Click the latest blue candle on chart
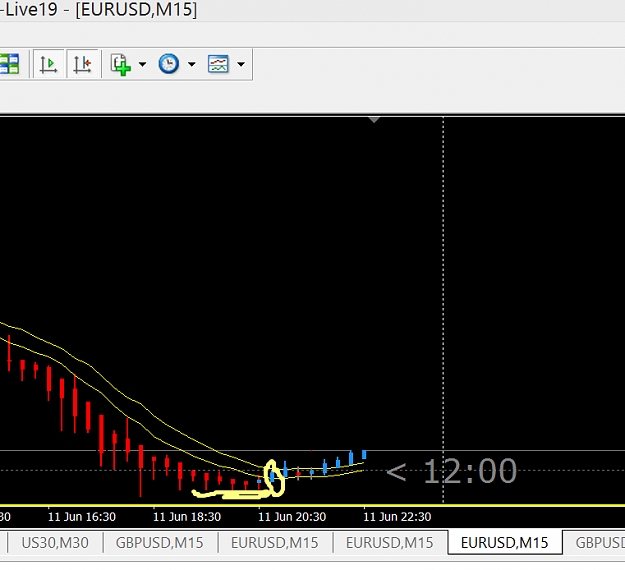The height and width of the screenshot is (570, 625). (x=364, y=454)
